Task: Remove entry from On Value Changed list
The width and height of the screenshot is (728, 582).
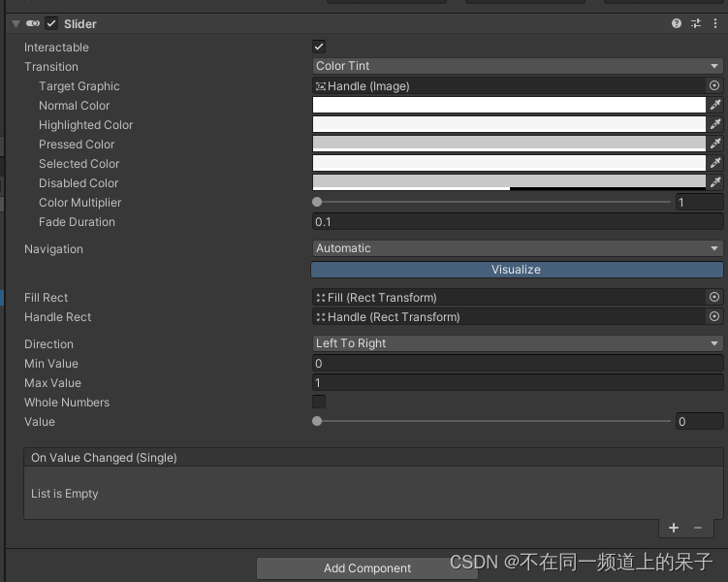Action: pos(698,528)
